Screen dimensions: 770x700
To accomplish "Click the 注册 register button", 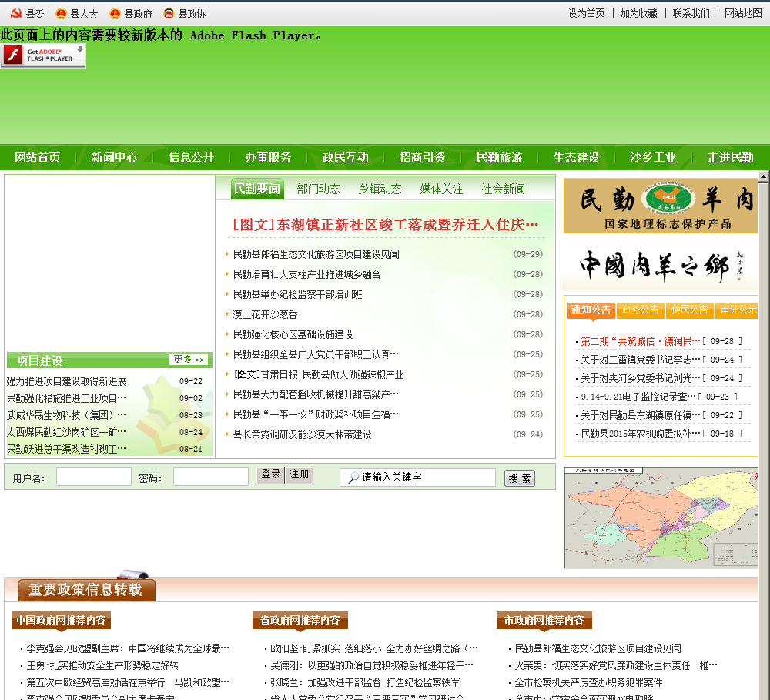I will [300, 475].
